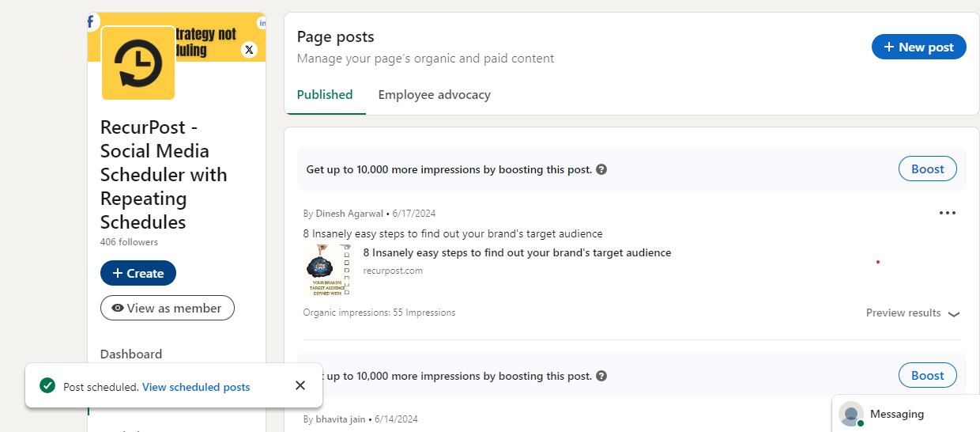The height and width of the screenshot is (432, 980).
Task: Click the X (Twitter) icon on banner
Action: (250, 50)
